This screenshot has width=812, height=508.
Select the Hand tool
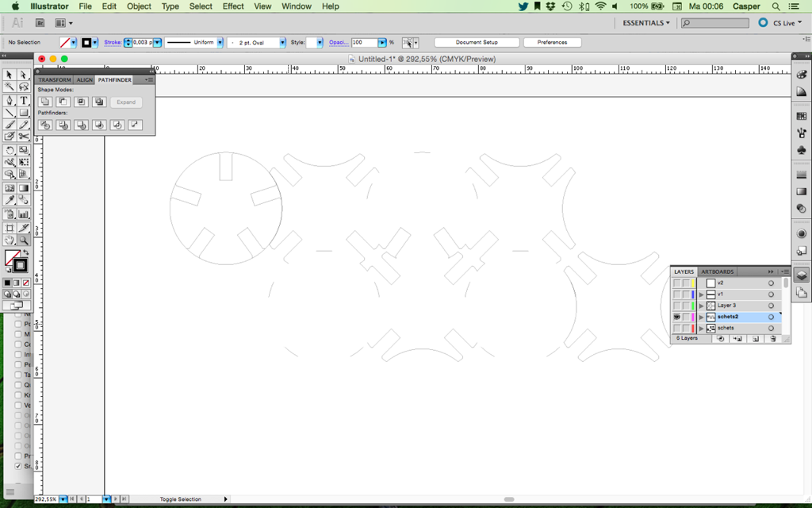pos(9,240)
